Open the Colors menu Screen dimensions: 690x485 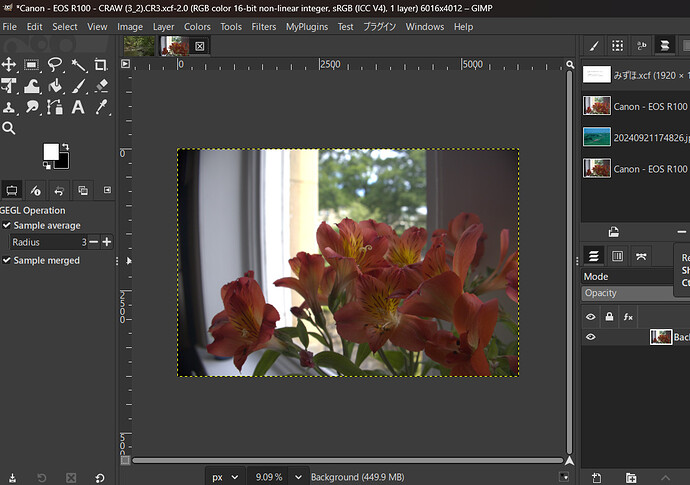click(197, 27)
